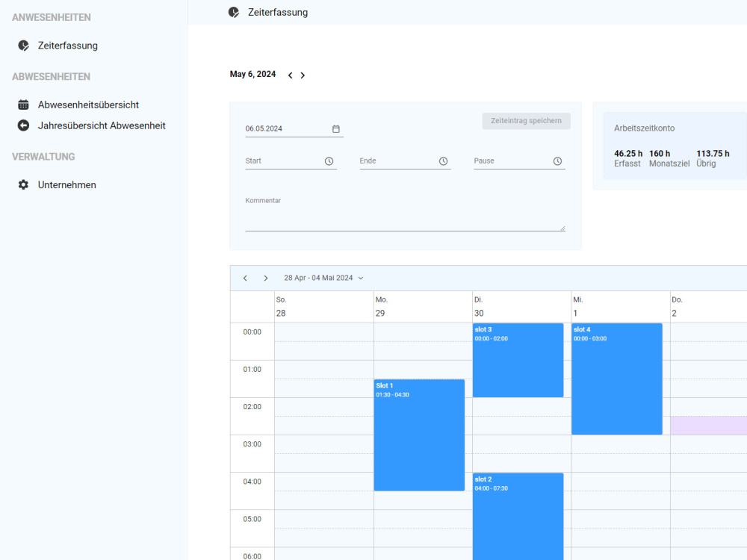Click the header Zeiterfassung clock icon
Screen dimensions: 747x560
click(x=233, y=13)
